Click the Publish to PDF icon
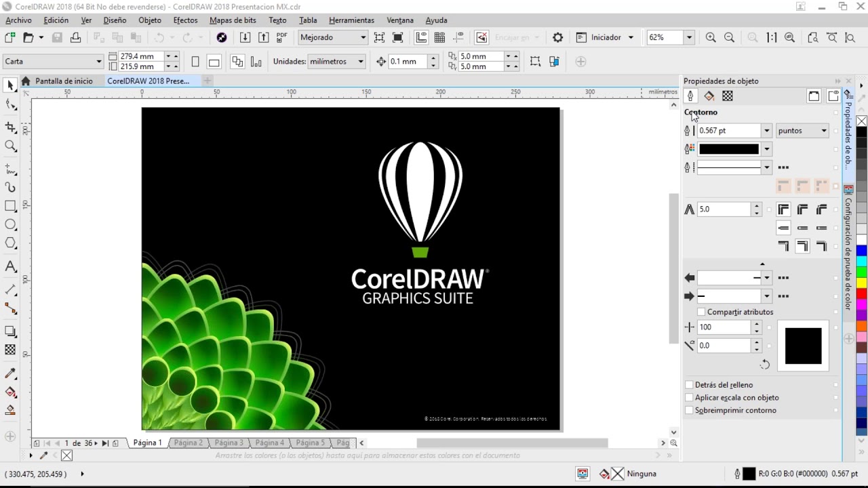Viewport: 868px width, 488px height. 281,37
